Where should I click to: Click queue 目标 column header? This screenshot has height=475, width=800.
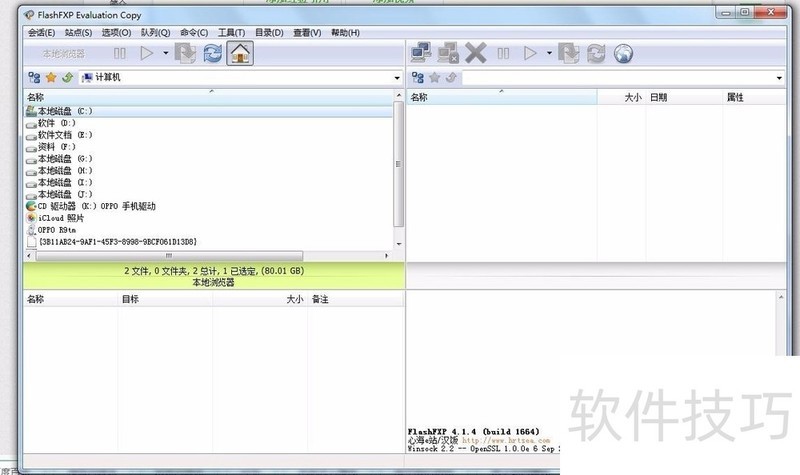tap(165, 299)
